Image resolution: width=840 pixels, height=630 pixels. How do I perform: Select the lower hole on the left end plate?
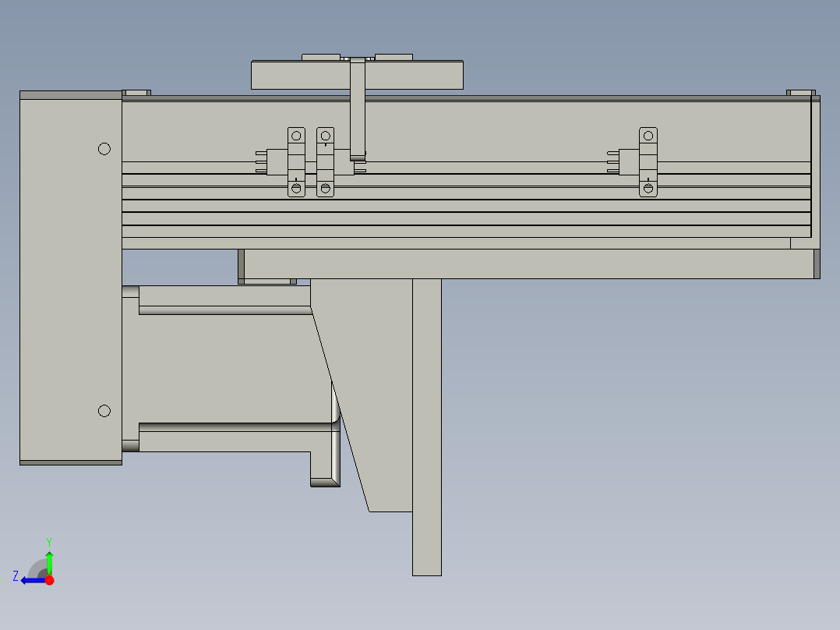click(x=104, y=411)
